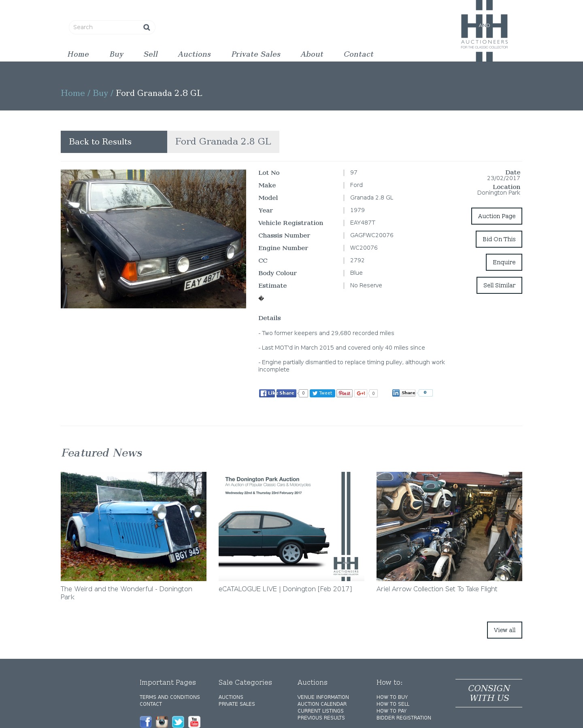Click the Auction Page button
This screenshot has width=583, height=728.
[497, 216]
